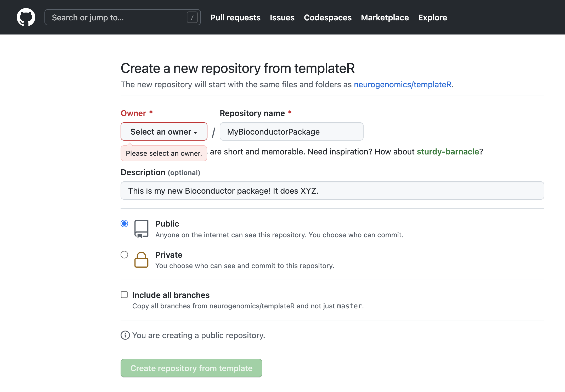Open the Explore page

pos(432,18)
